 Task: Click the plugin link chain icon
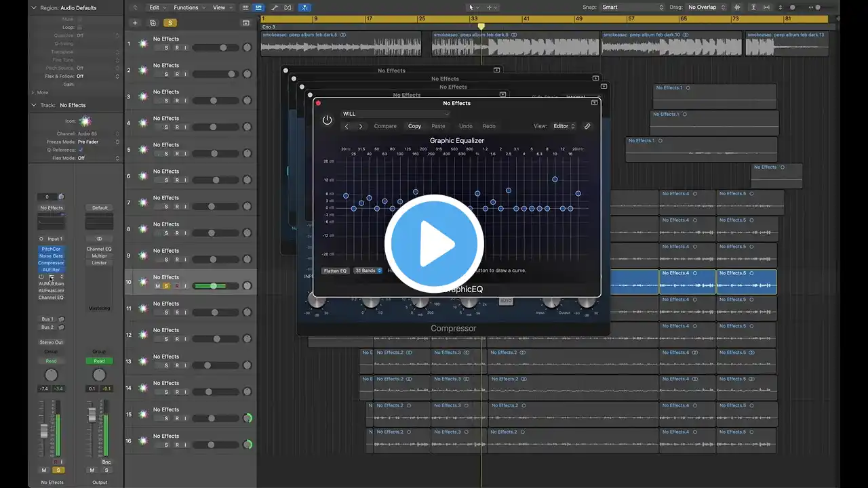pos(587,126)
